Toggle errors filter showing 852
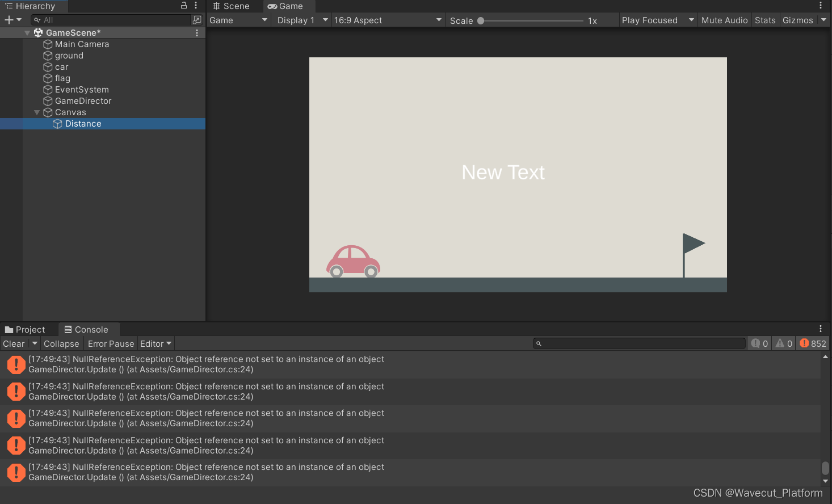This screenshot has width=832, height=504. click(813, 343)
